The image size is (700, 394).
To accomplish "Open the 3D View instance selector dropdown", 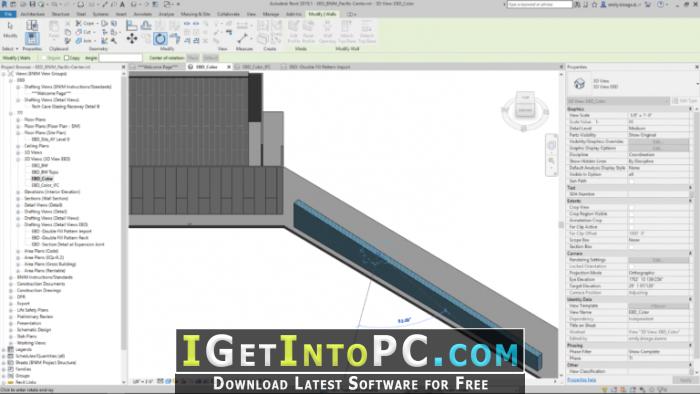I will [618, 101].
